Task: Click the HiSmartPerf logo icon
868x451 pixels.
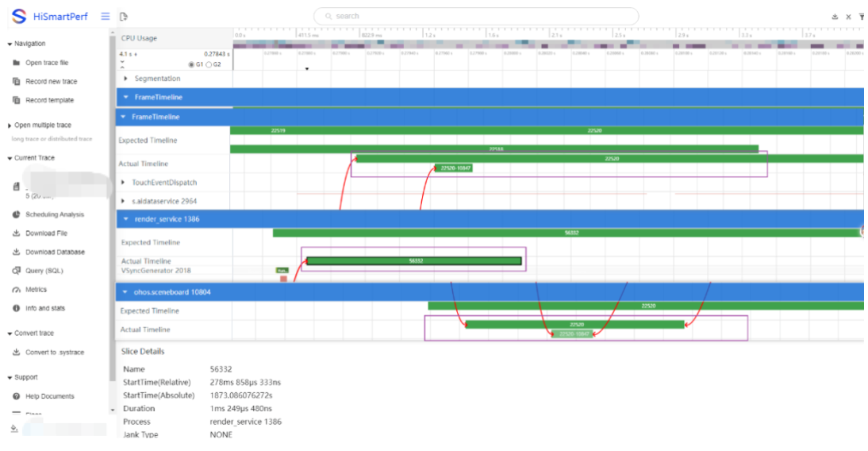Action: pyautogui.click(x=19, y=16)
